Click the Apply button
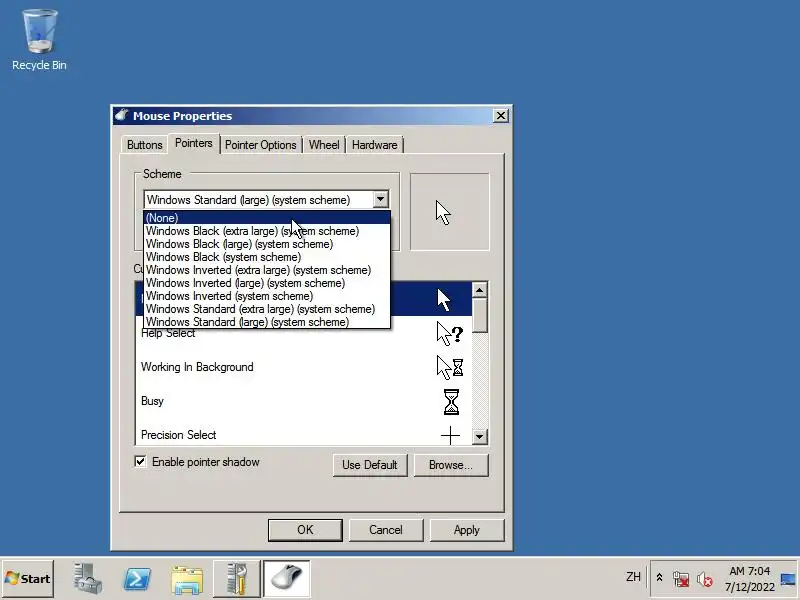 pos(467,530)
